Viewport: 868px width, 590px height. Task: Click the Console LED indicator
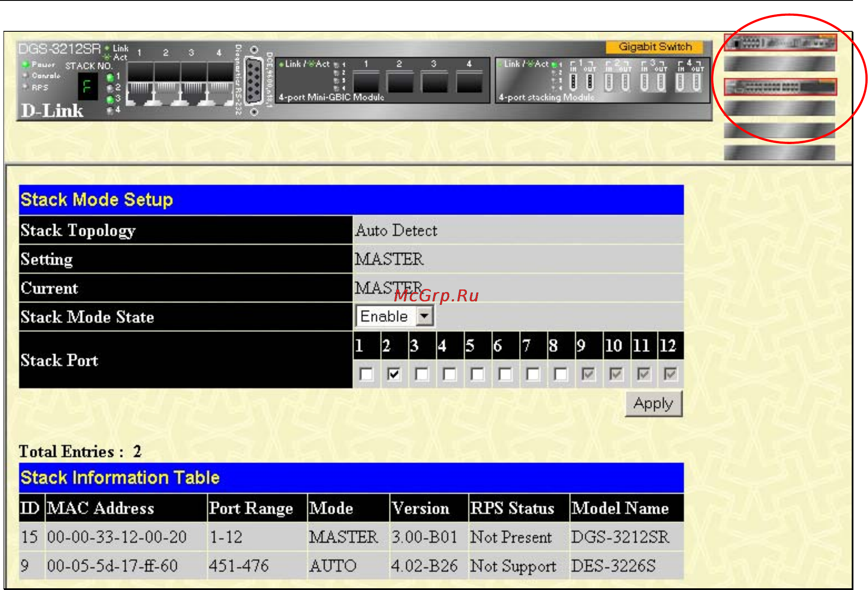[x=25, y=75]
